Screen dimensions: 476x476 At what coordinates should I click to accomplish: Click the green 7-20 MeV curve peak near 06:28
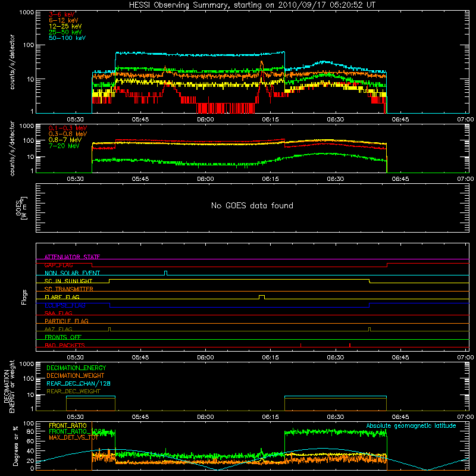point(325,154)
